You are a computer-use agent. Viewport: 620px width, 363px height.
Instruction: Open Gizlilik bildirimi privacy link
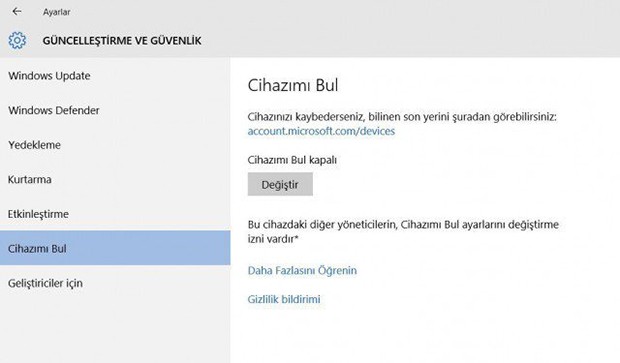tap(284, 299)
